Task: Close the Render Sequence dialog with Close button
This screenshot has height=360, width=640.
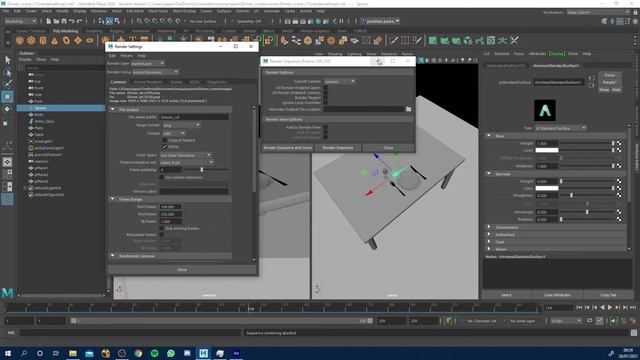Action: [388, 148]
